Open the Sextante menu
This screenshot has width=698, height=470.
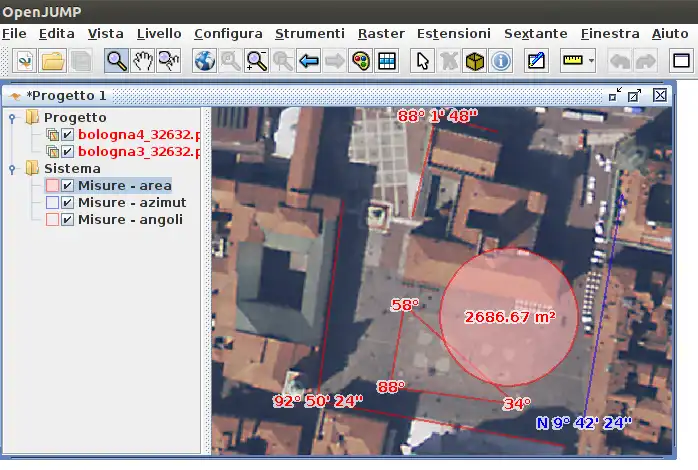point(535,33)
